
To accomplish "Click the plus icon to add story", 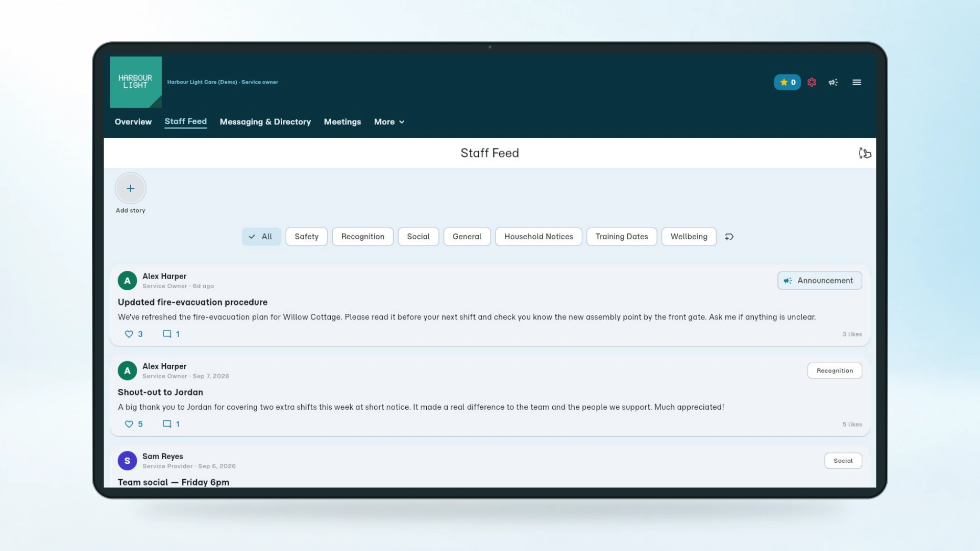I will click(x=131, y=188).
